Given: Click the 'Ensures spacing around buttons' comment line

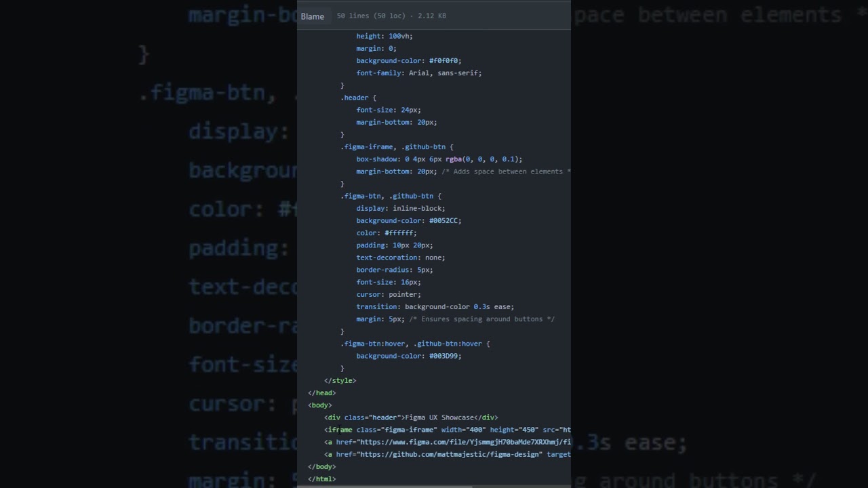Looking at the screenshot, I should 456,319.
